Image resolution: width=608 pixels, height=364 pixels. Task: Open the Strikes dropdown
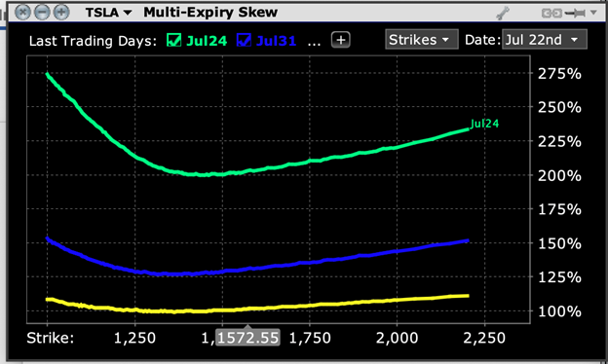[x=422, y=40]
